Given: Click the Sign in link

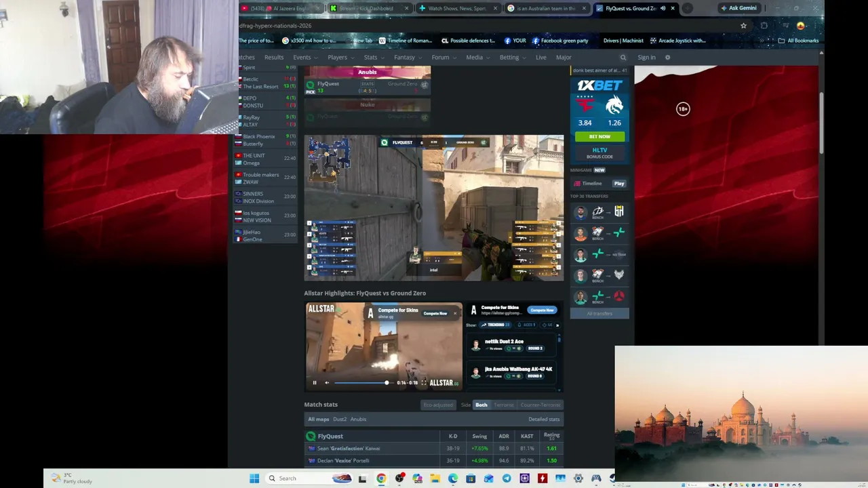Looking at the screenshot, I should coord(646,58).
